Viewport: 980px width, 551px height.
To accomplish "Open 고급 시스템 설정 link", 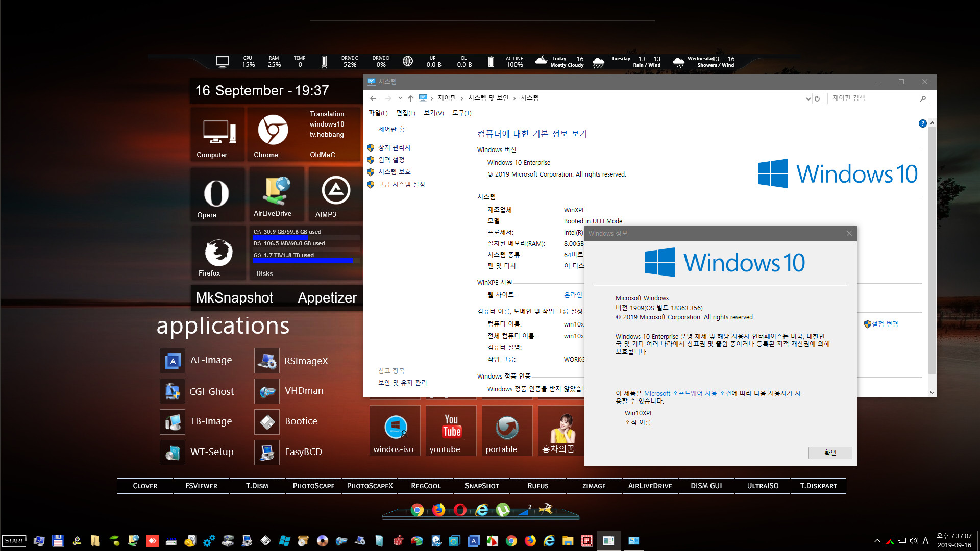I will (401, 185).
